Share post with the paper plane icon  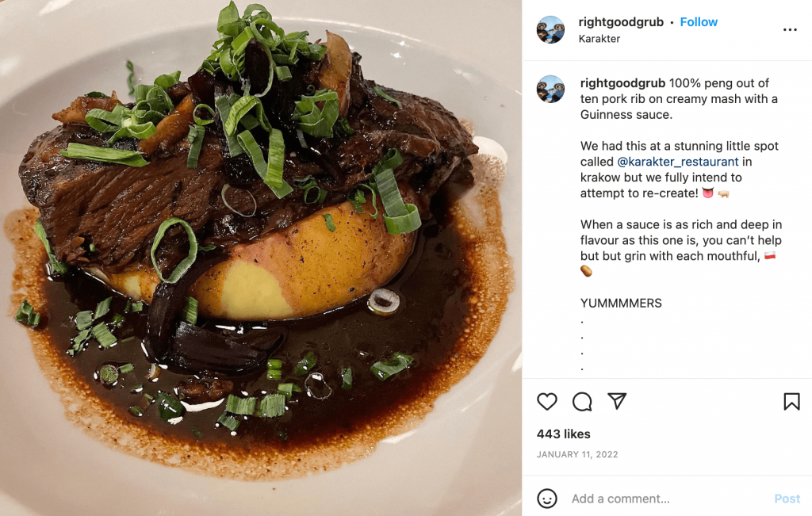coord(617,401)
